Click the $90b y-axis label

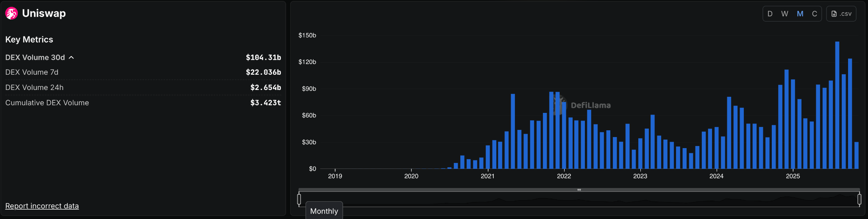[x=309, y=89]
